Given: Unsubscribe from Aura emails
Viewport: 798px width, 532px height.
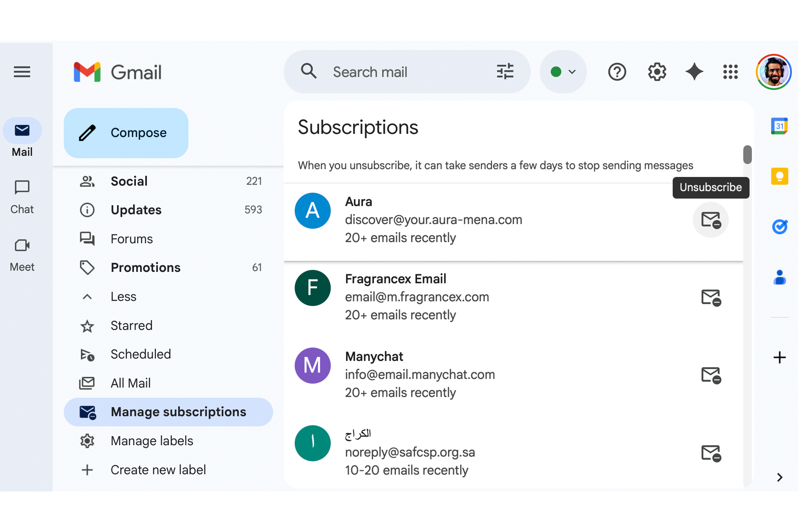Looking at the screenshot, I should point(710,220).
